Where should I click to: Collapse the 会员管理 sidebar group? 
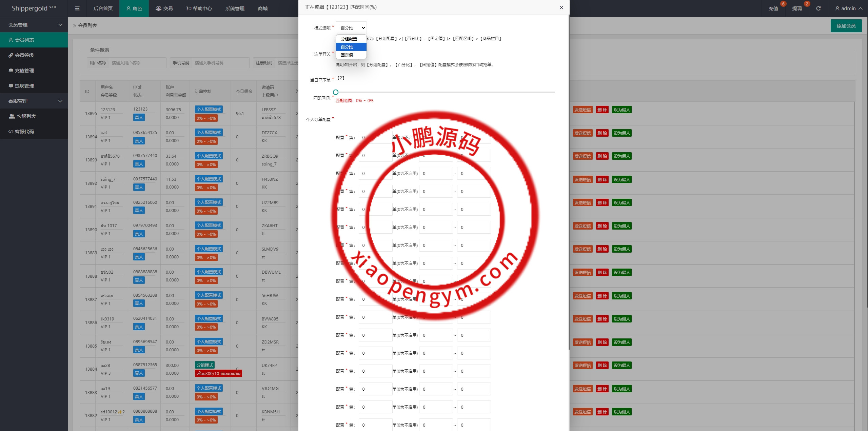34,25
